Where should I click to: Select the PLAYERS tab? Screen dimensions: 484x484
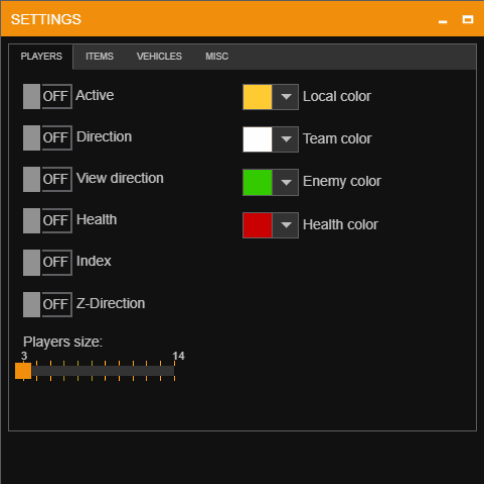(x=41, y=56)
